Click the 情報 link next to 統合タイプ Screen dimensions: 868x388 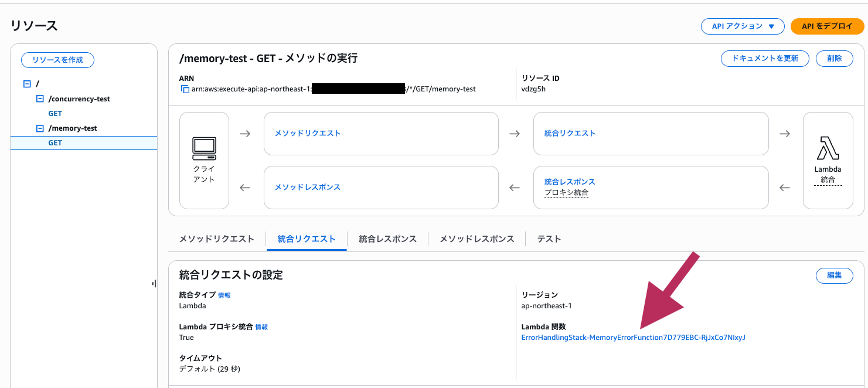click(x=224, y=295)
